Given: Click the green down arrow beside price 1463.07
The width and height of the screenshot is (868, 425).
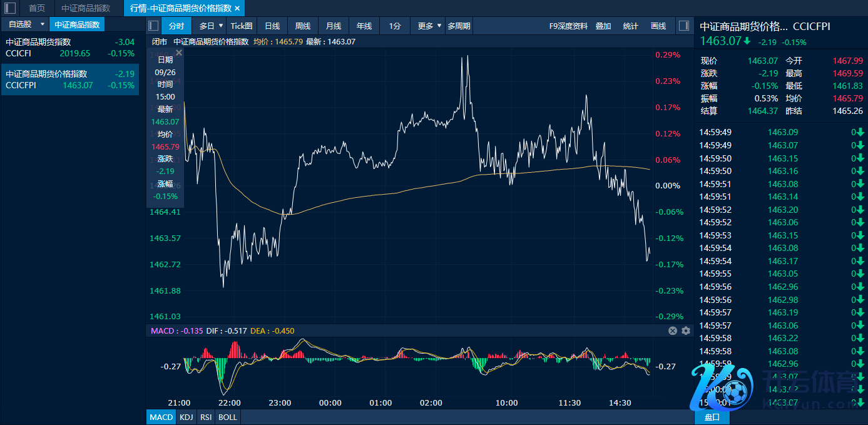Looking at the screenshot, I should pyautogui.click(x=747, y=41).
